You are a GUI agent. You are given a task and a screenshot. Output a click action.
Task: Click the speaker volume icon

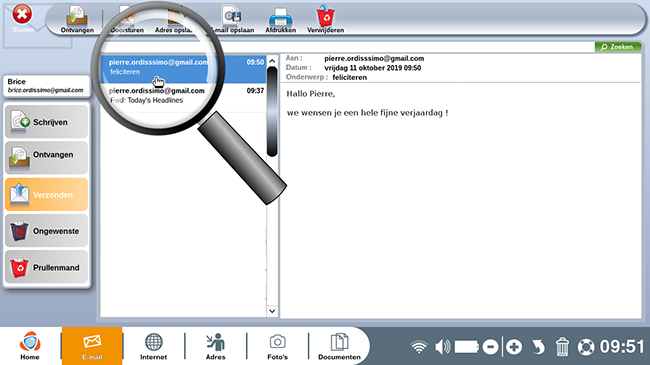[x=442, y=347]
